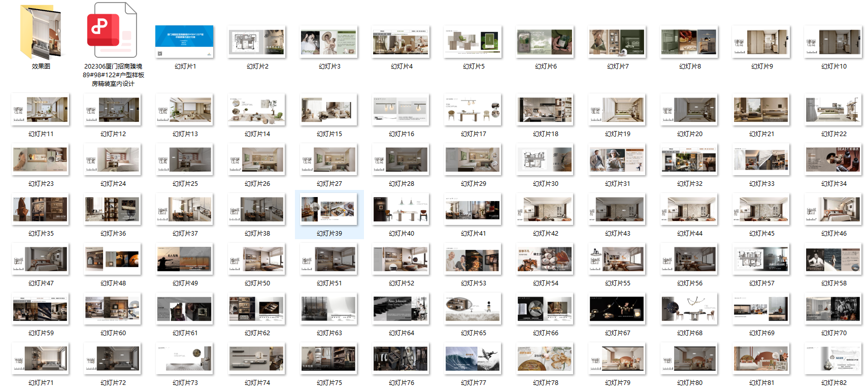Choose the 幻灯片77 ocean wave thumbnail
Screen dimensions: 868x389
coord(473,359)
